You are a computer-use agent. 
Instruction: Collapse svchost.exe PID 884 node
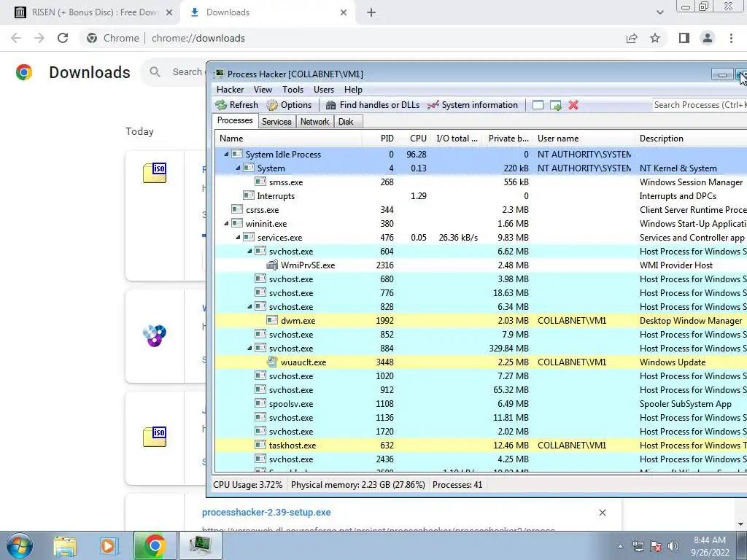(x=249, y=348)
